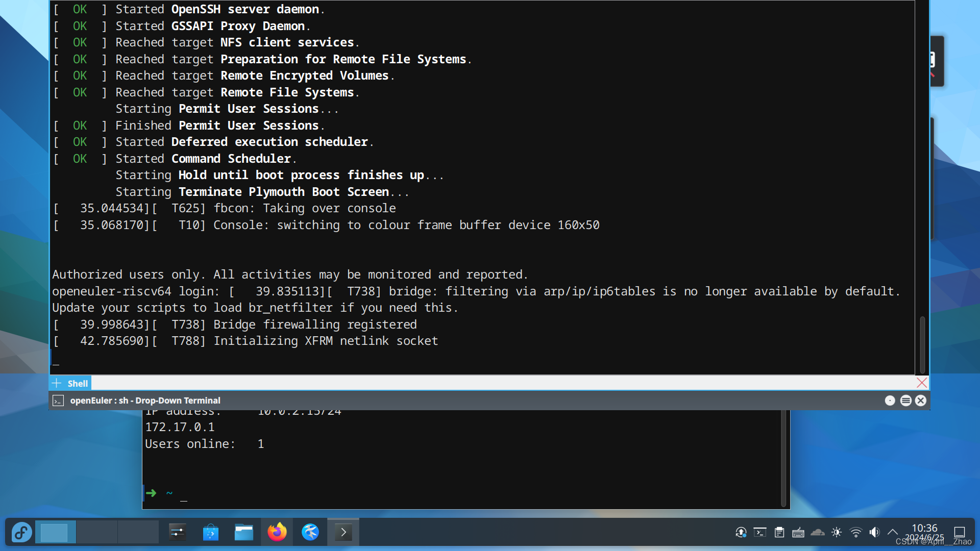
Task: Adjust system volume slider in tray
Action: (875, 532)
